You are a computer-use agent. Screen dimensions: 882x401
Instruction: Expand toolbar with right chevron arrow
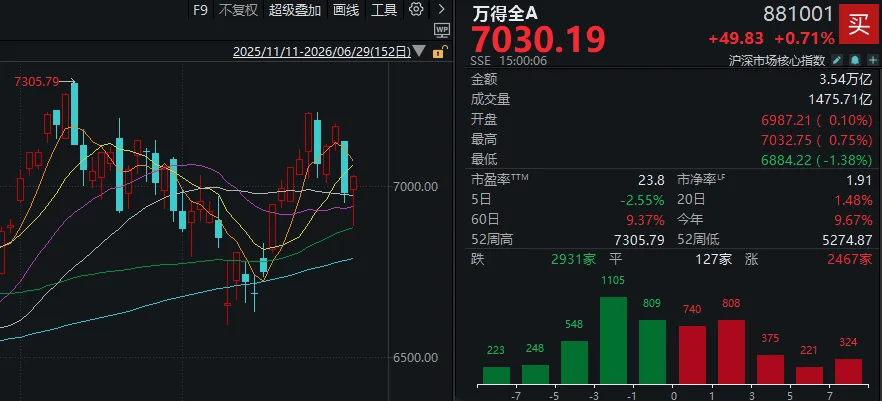pyautogui.click(x=442, y=9)
